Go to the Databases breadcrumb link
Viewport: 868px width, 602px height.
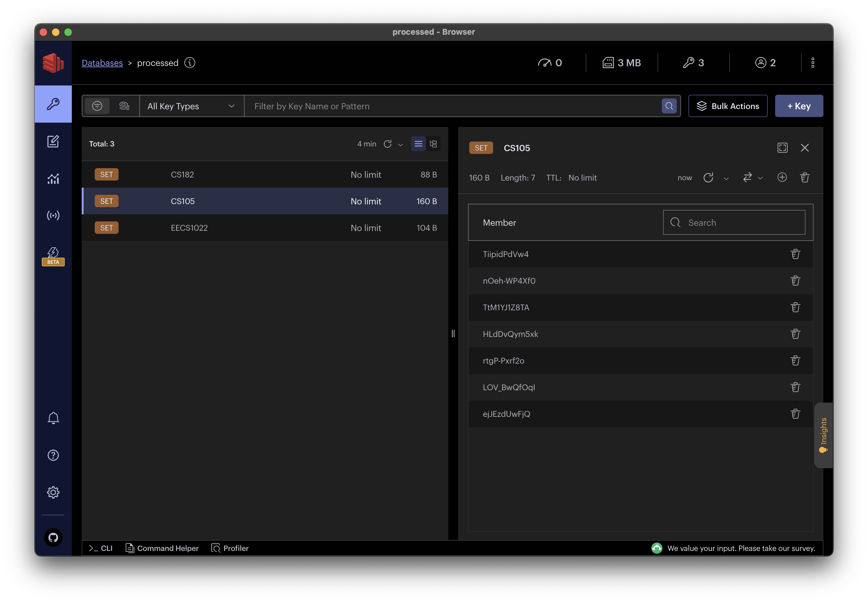[102, 63]
